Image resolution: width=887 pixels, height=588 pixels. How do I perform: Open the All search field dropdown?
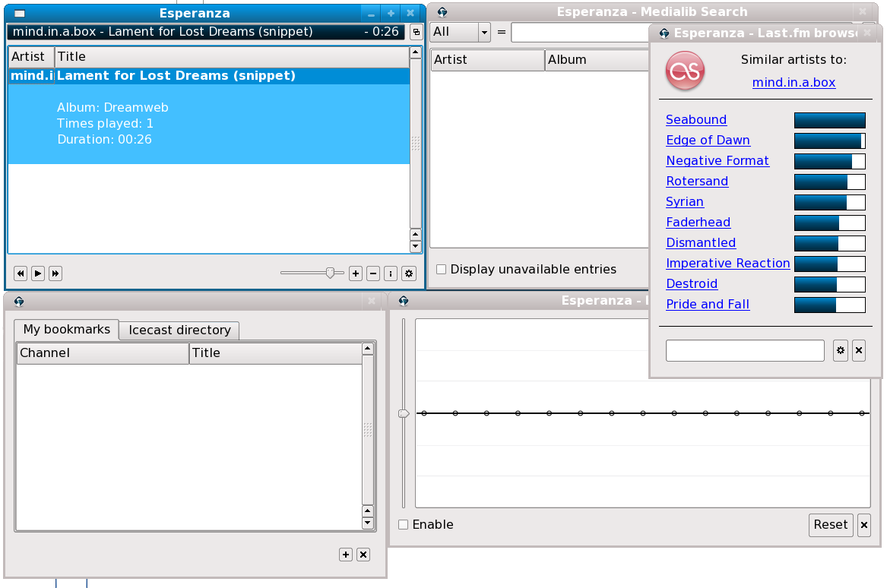coord(484,32)
